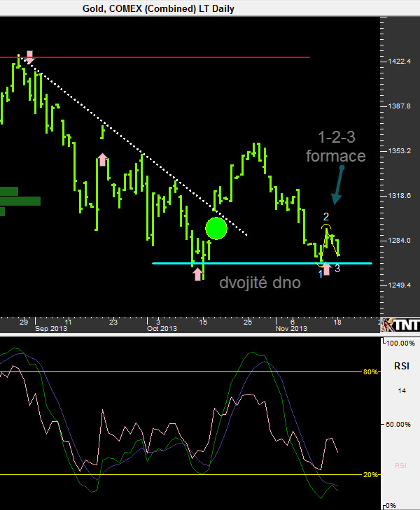Click the 'Nov 2013' date axis label
This screenshot has height=510, width=420.
click(x=291, y=329)
